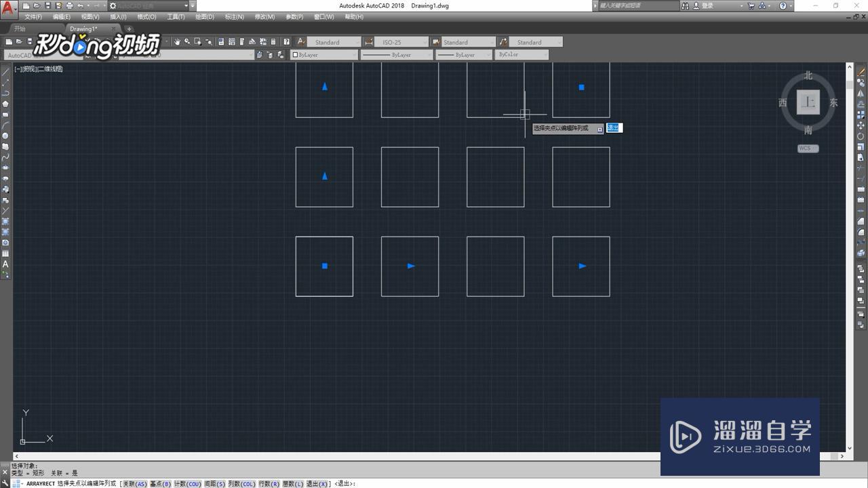Click the 基点(B) command option
The image size is (868, 488).
point(161,484)
